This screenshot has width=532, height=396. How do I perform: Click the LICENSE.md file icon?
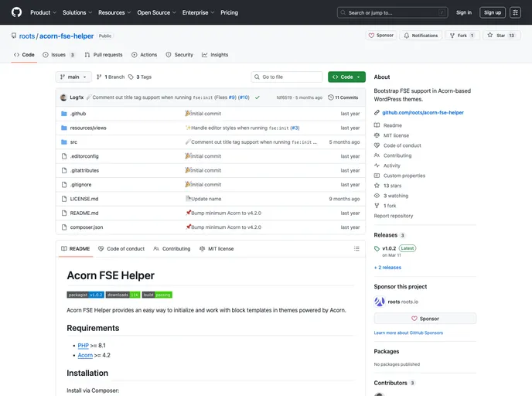point(63,200)
